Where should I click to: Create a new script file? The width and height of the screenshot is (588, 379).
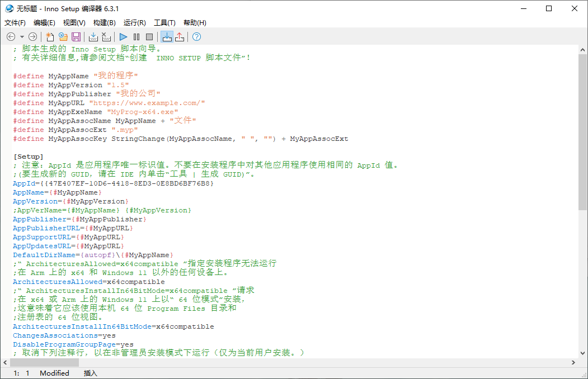click(x=49, y=37)
